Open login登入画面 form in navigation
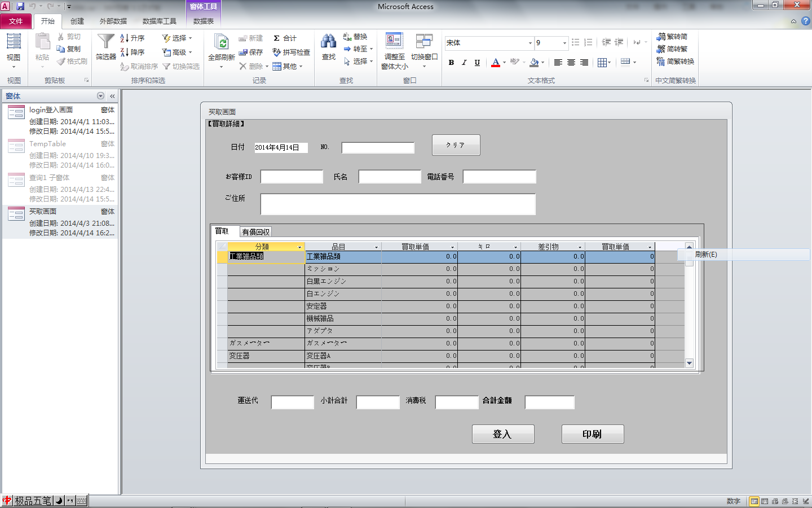812x508 pixels. tap(61, 120)
